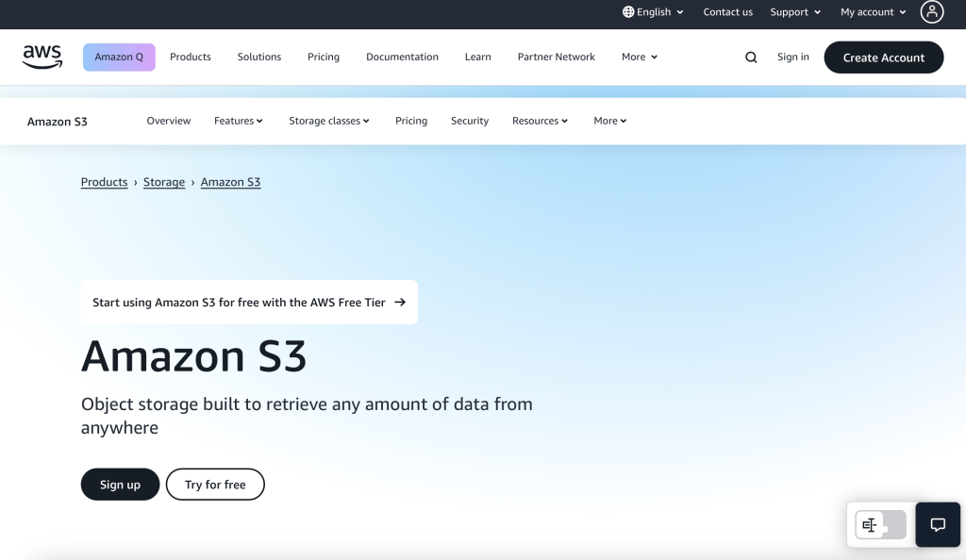Click the Try for free button
The image size is (966, 560).
point(215,485)
